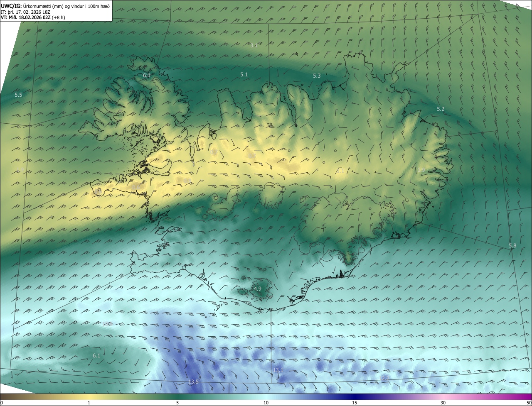Click the 13.5 value label on the map

coord(193,382)
